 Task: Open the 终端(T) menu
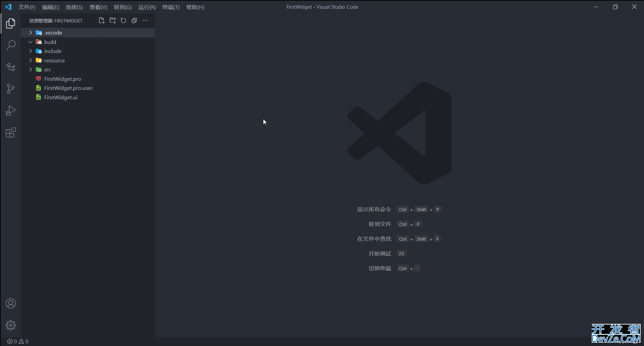(x=171, y=7)
